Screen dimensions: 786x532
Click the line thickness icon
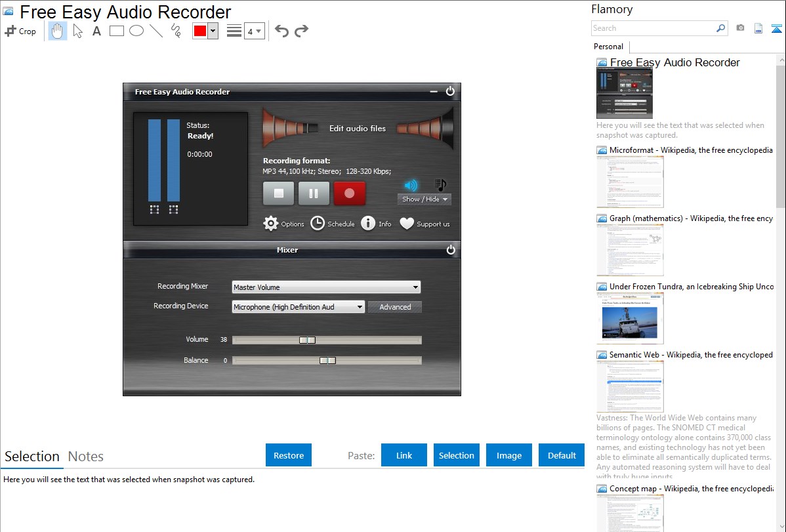[234, 31]
